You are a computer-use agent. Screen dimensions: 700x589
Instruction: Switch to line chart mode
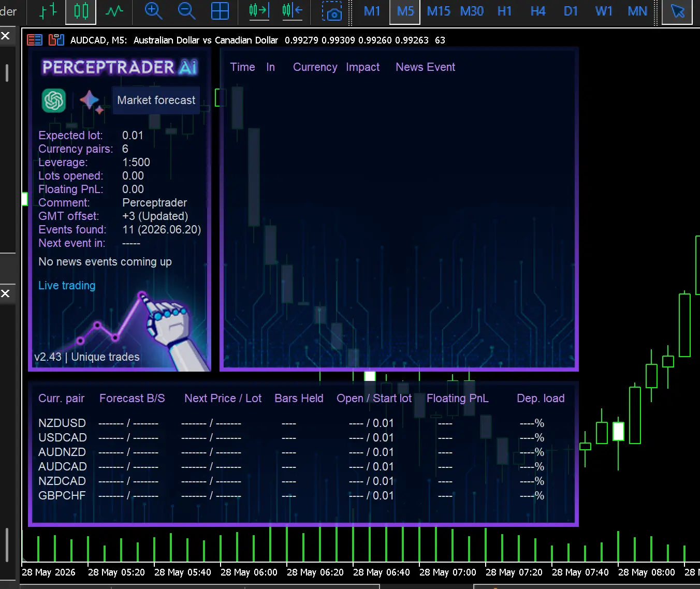point(114,11)
